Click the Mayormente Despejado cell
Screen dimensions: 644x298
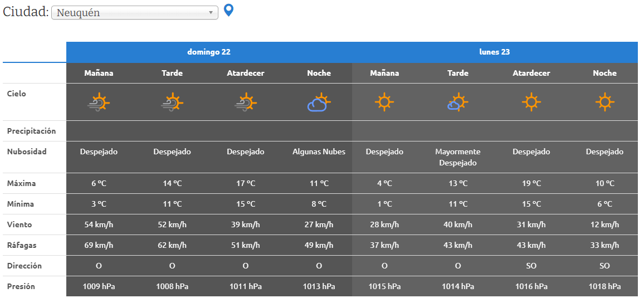coord(457,157)
